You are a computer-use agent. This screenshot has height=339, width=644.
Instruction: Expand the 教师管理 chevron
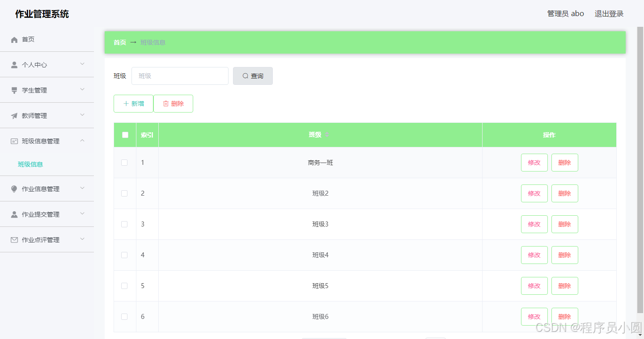point(82,115)
